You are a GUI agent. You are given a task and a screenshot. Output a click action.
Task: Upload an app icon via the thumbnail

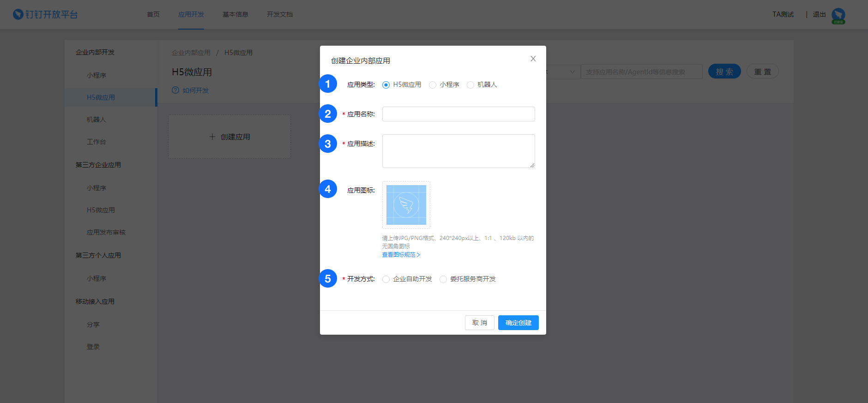[406, 205]
